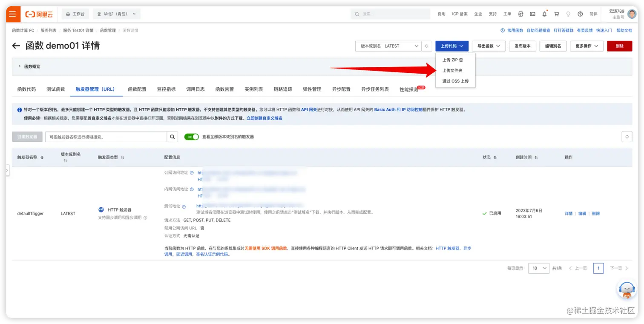The image size is (644, 324).
Task: Refresh the trigger list table
Action: tap(627, 137)
